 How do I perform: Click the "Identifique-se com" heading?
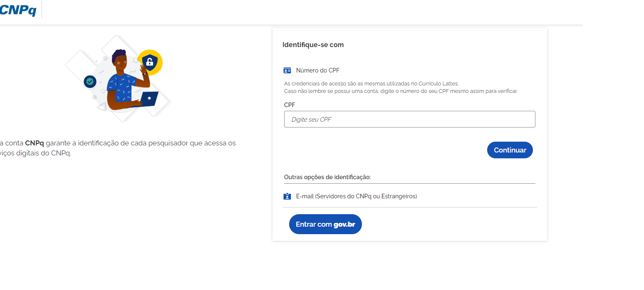point(313,45)
